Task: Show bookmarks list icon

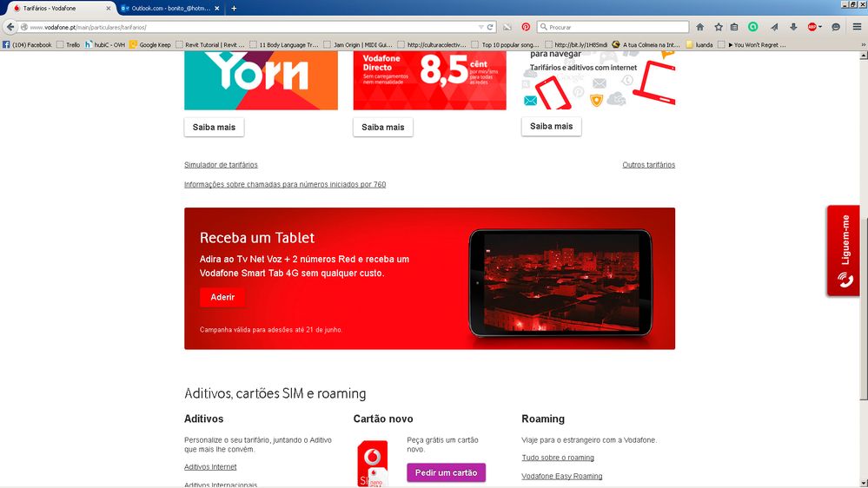Action: pos(734,27)
